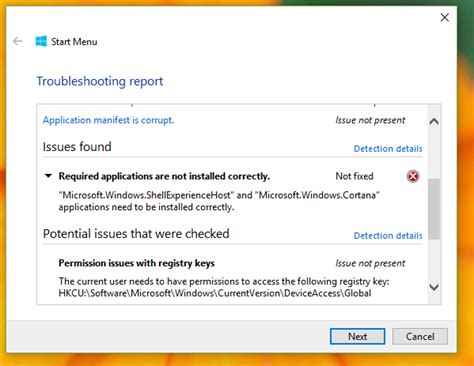Click the Permission issues with registry keys heading
Image resolution: width=474 pixels, height=366 pixels.
point(136,263)
